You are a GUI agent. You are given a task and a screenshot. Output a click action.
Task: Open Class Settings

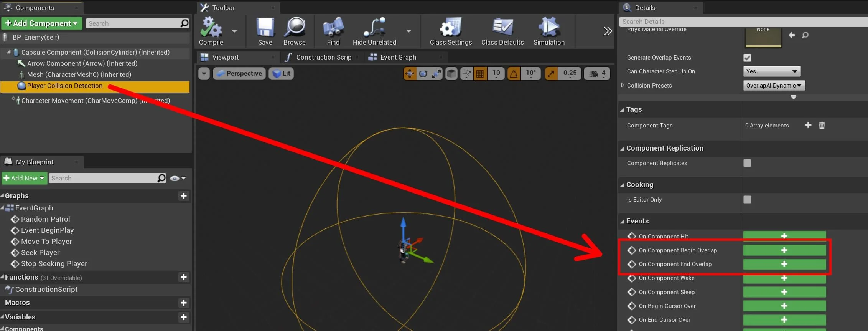451,31
